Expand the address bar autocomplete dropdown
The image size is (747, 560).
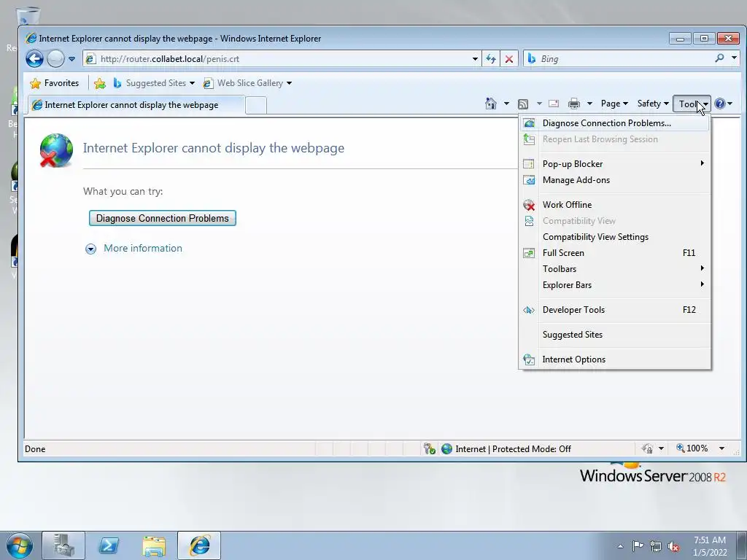pyautogui.click(x=475, y=59)
